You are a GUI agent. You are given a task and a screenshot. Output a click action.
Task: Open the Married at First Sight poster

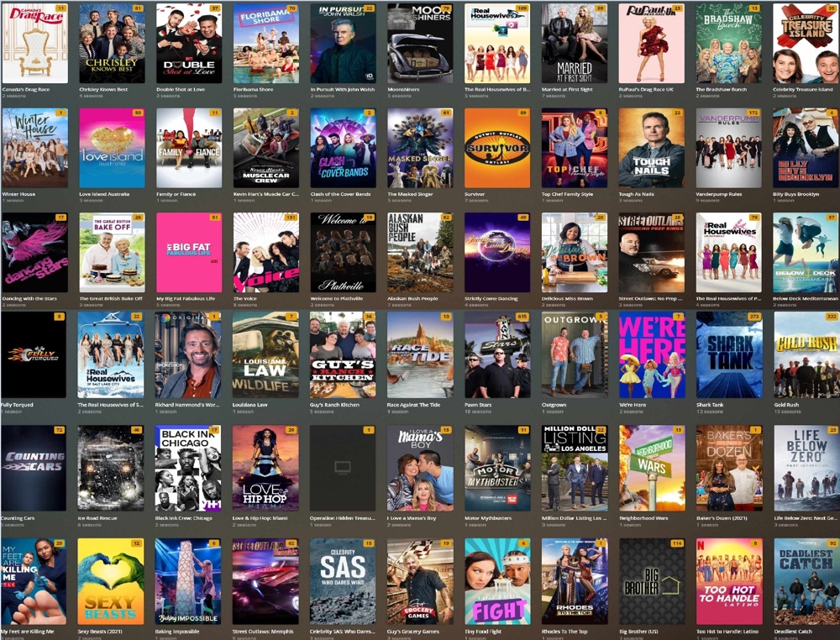click(575, 43)
